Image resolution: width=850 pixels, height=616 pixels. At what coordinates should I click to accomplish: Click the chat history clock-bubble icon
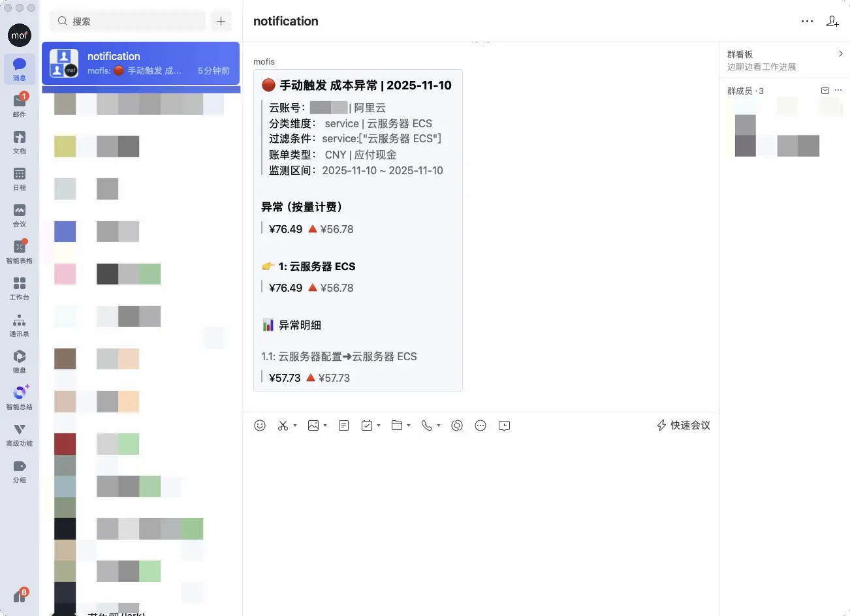[x=504, y=425]
